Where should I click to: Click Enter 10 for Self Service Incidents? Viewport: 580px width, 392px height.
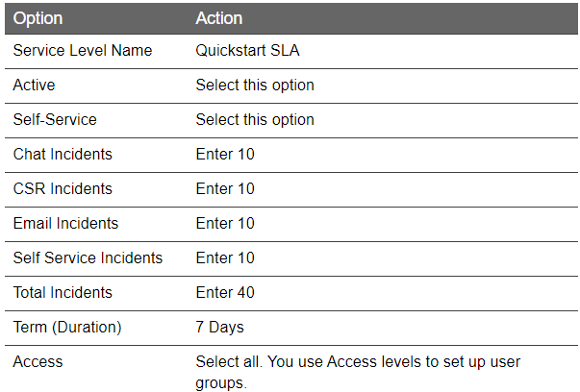(225, 257)
